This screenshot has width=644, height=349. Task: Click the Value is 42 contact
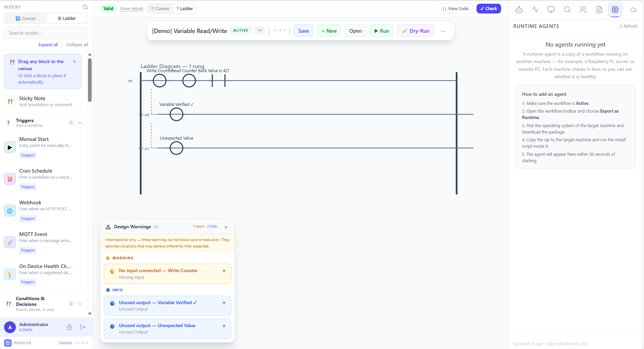tap(218, 81)
